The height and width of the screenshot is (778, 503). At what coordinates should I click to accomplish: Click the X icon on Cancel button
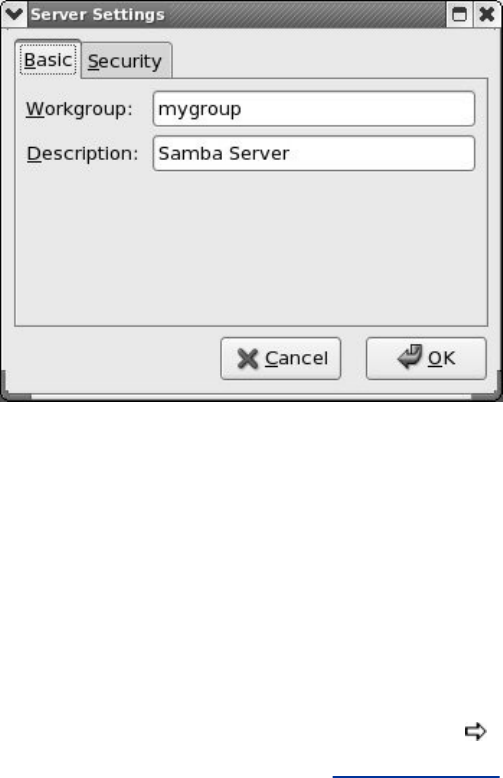248,359
